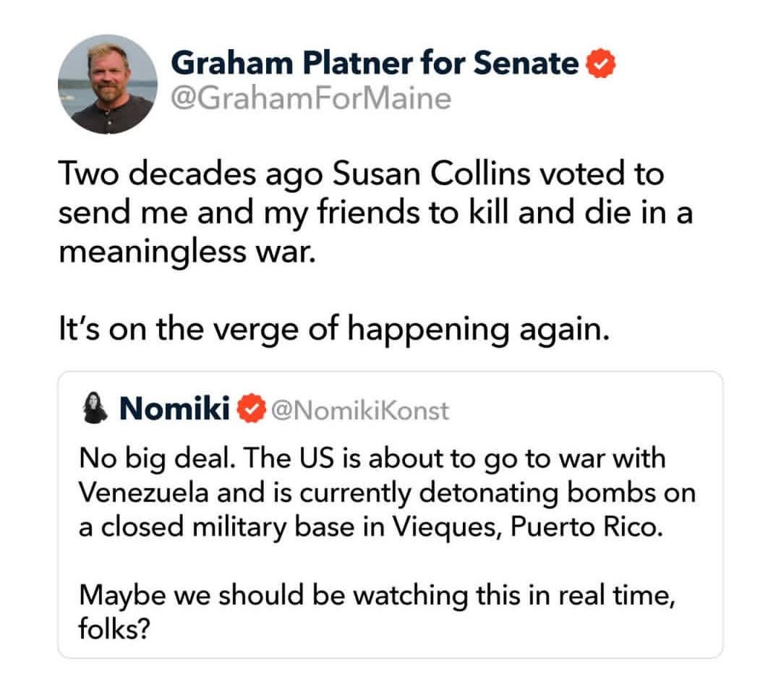Visit the @NomikiKonst handle
This screenshot has height=700, width=781.
pos(359,411)
